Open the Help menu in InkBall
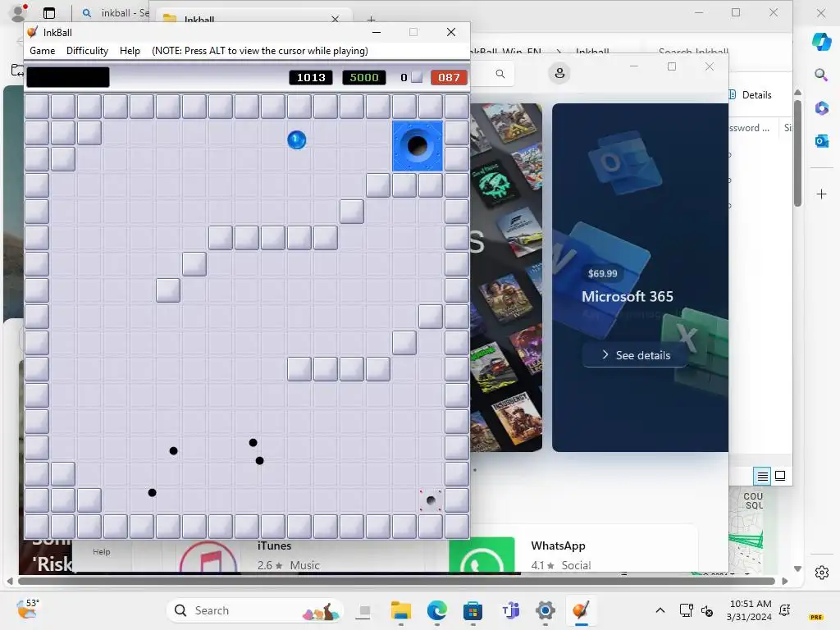The height and width of the screenshot is (630, 840). 130,51
